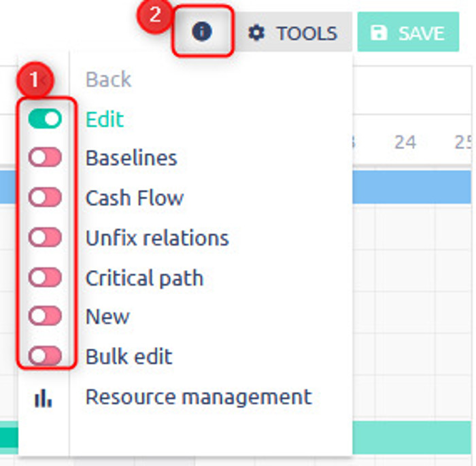
Task: Turn on the Cash Flow toggle
Action: 45,197
